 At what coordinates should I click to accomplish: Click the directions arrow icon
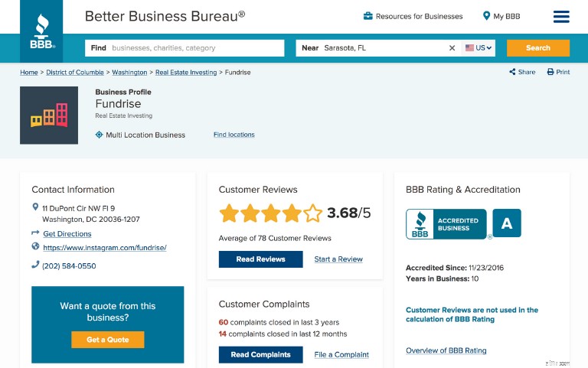click(x=35, y=233)
